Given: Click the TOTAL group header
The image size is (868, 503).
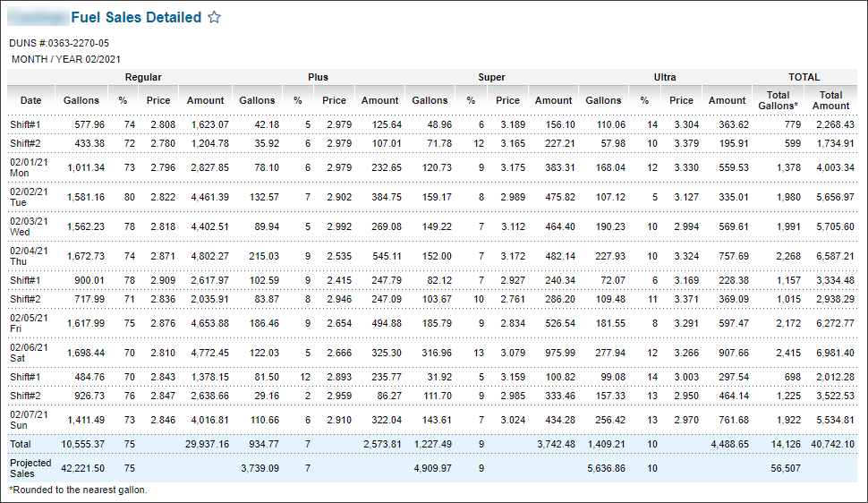Looking at the screenshot, I should (804, 77).
